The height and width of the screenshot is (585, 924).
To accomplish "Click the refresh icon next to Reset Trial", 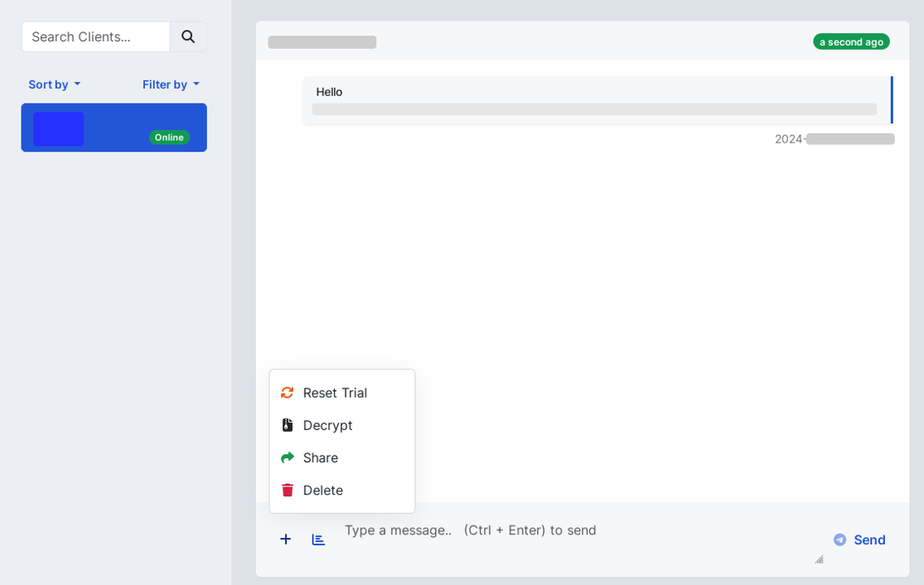I will point(288,392).
